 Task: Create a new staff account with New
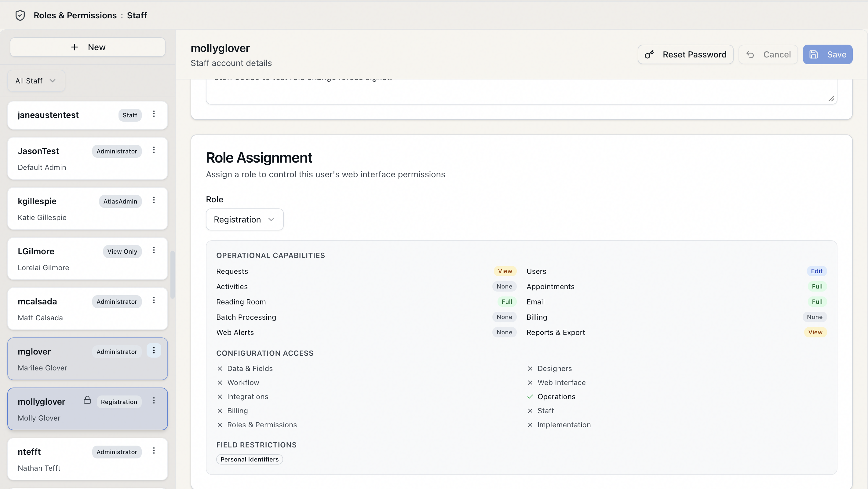tap(88, 47)
